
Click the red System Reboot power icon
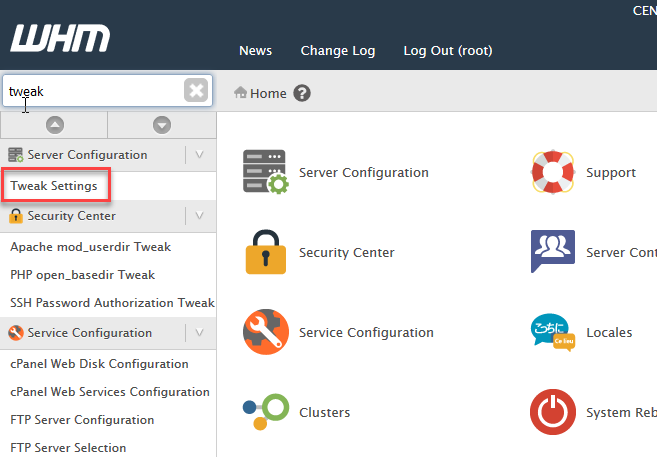pyautogui.click(x=552, y=412)
